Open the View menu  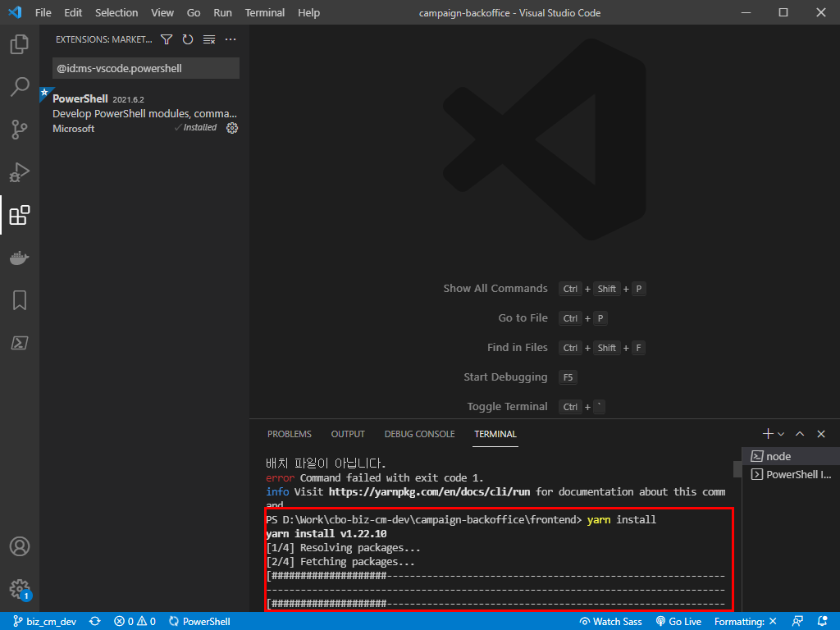[162, 12]
